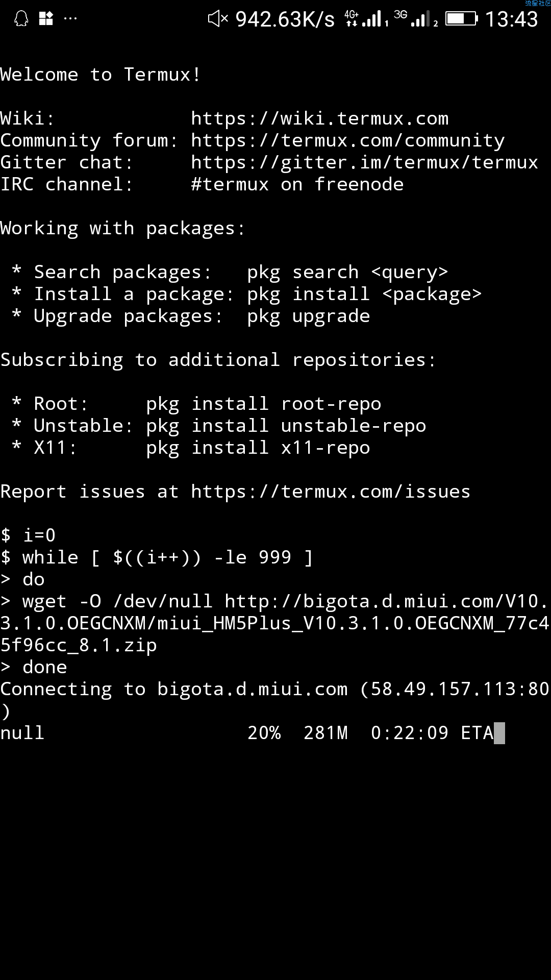This screenshot has height=980, width=551.
Task: Tap the terminal cursor after ETA
Action: [x=499, y=733]
